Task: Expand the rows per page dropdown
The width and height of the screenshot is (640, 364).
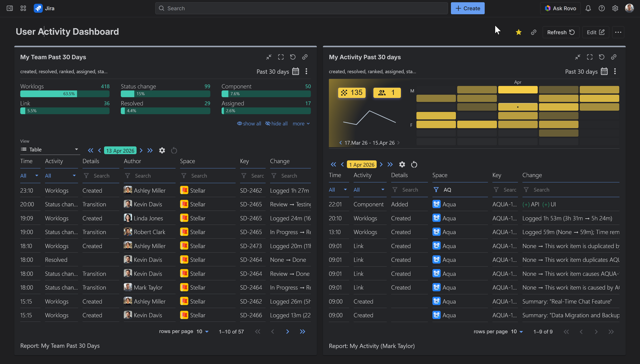Action: (x=202, y=331)
